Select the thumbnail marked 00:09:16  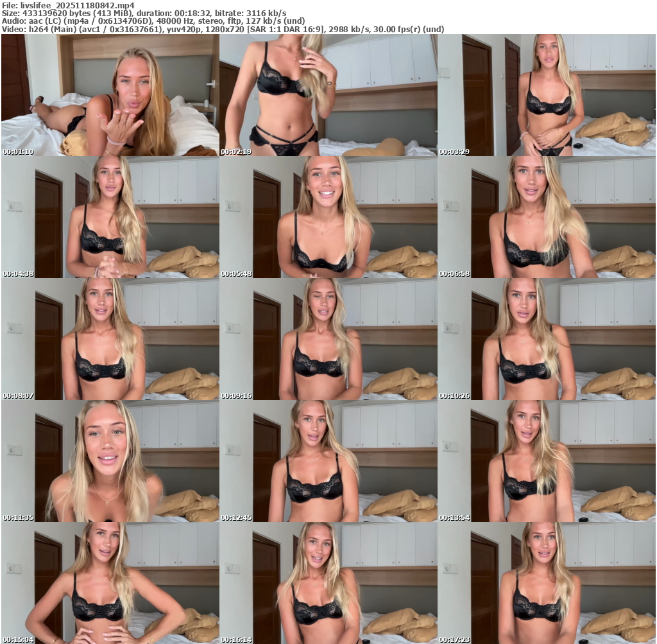tap(328, 339)
